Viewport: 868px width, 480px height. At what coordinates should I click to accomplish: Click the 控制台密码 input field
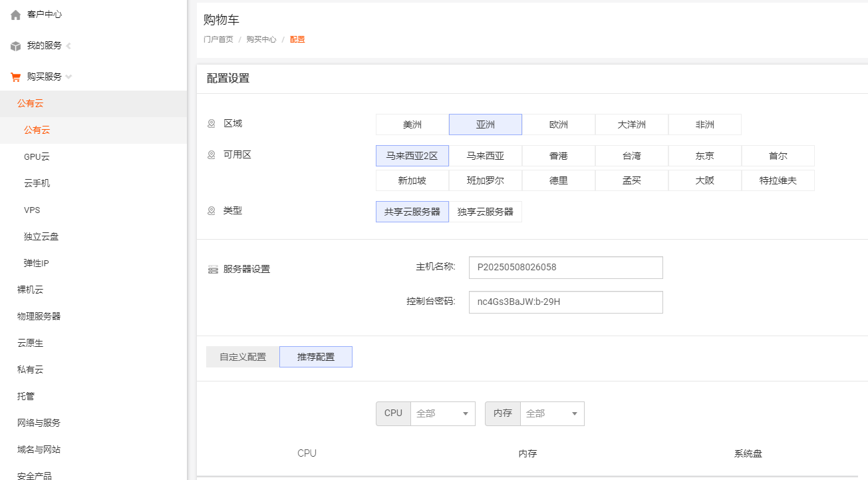(565, 302)
